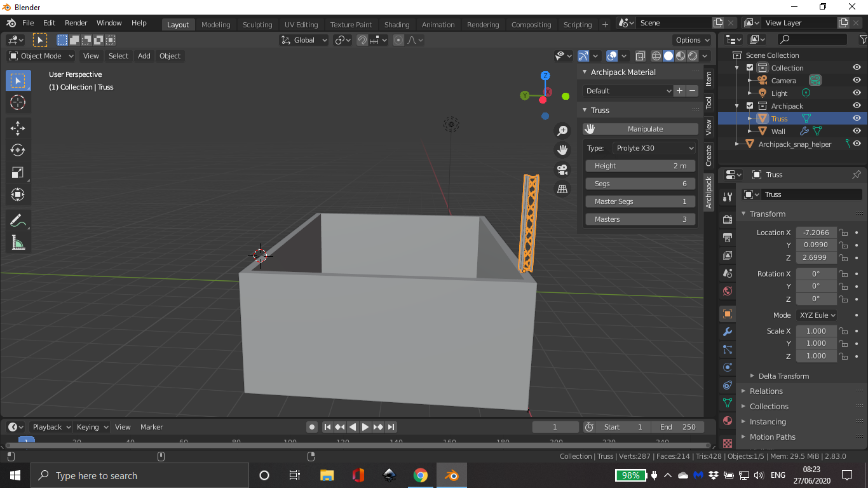Open the World properties tab

point(728,291)
